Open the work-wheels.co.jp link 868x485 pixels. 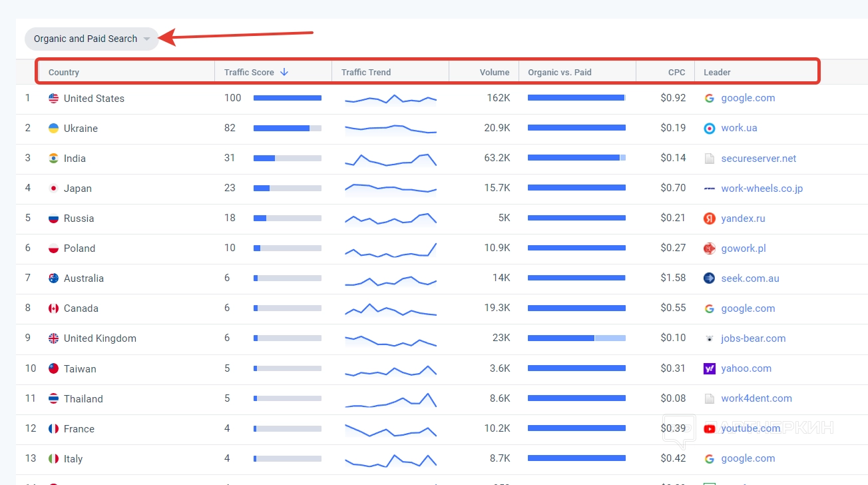761,189
